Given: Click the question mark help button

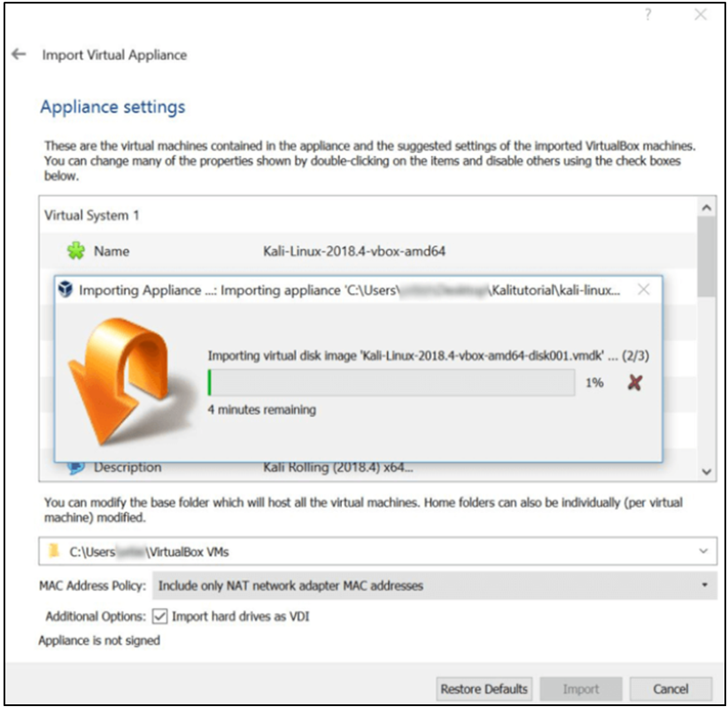Looking at the screenshot, I should coord(648,15).
